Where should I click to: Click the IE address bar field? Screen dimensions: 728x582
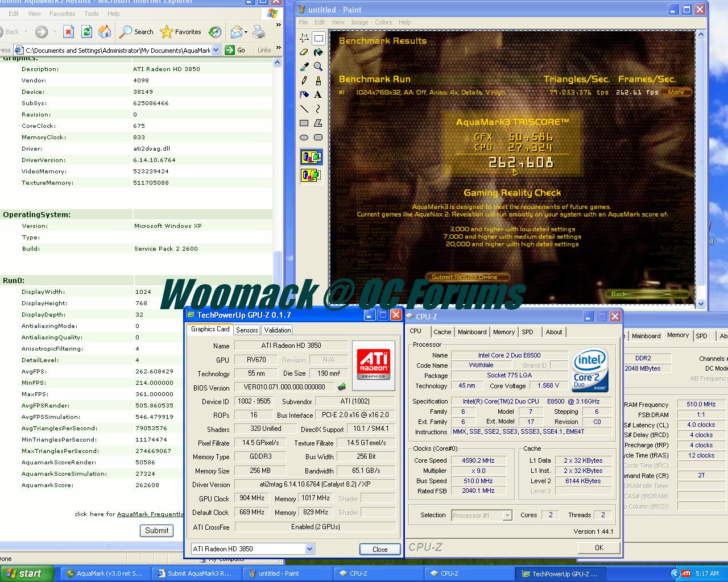(118, 50)
